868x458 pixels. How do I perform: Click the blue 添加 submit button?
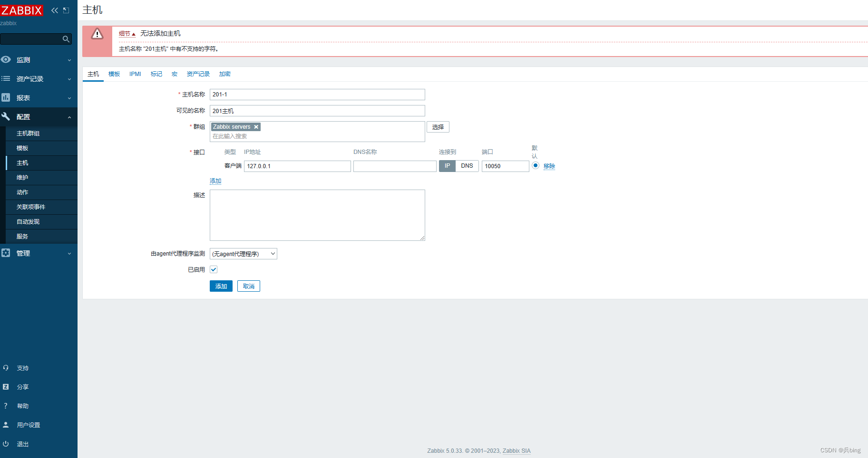pyautogui.click(x=221, y=286)
